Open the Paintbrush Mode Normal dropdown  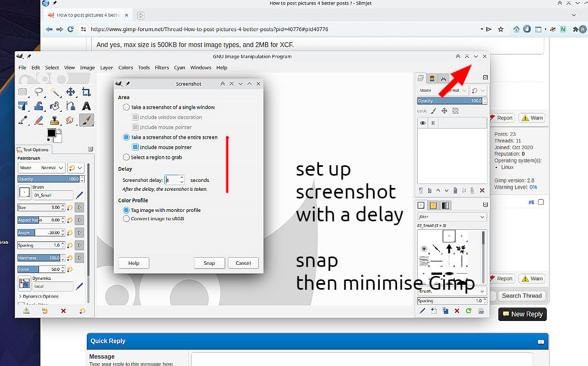(x=42, y=168)
